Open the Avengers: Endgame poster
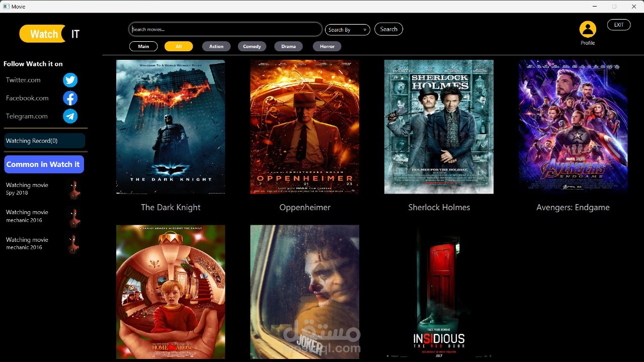This screenshot has width=644, height=362. (573, 127)
